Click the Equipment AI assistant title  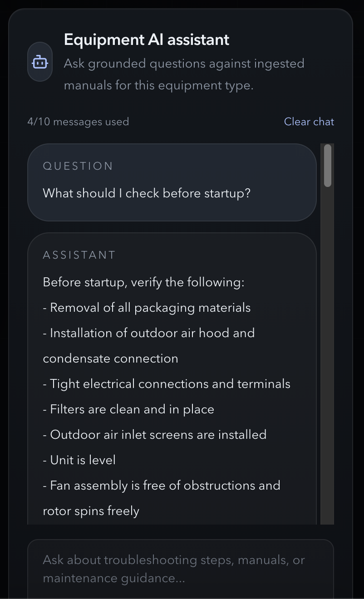[x=146, y=40]
